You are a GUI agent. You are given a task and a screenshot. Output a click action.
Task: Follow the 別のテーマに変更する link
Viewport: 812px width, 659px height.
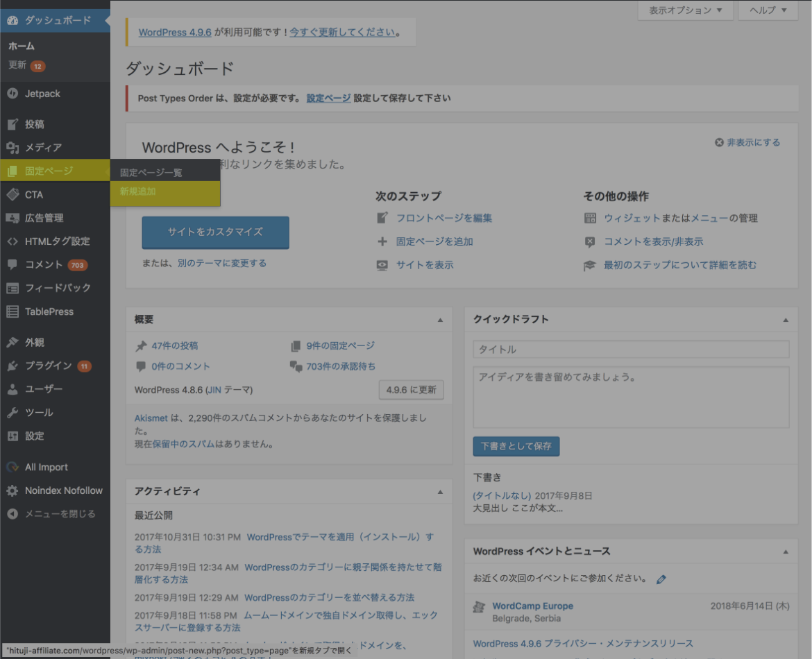222,263
